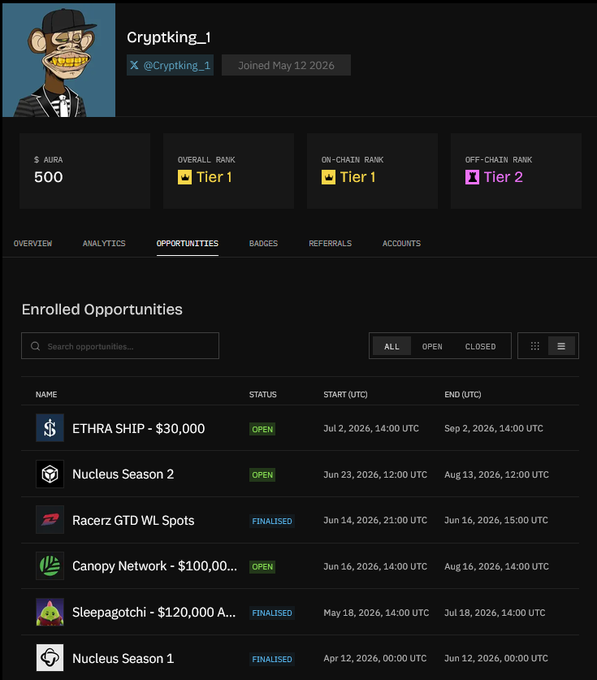
Task: Go to the Accounts tab
Action: coord(401,243)
